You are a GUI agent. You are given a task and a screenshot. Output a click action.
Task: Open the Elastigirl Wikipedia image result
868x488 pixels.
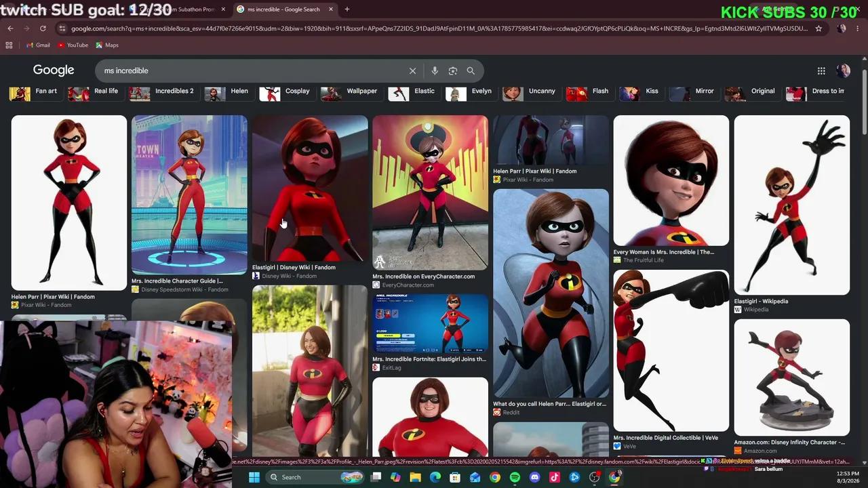(x=792, y=205)
